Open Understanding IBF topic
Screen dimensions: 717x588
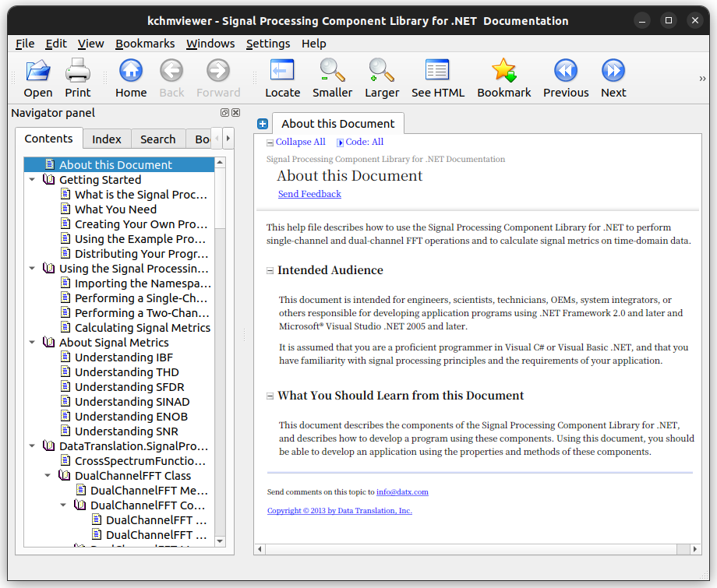click(123, 357)
